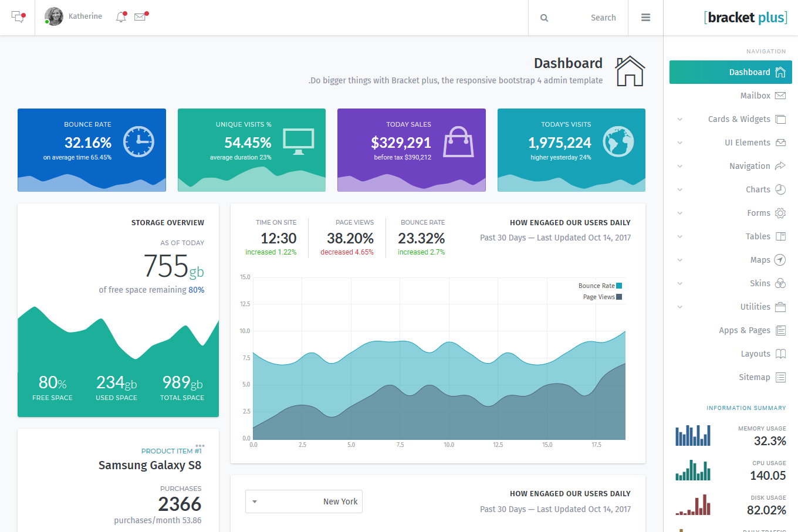
Task: Expand the Utilities submenu chevron
Action: 680,307
